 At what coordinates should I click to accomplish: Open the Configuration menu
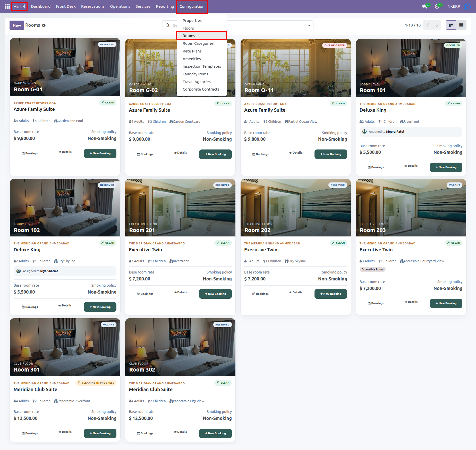tap(192, 6)
